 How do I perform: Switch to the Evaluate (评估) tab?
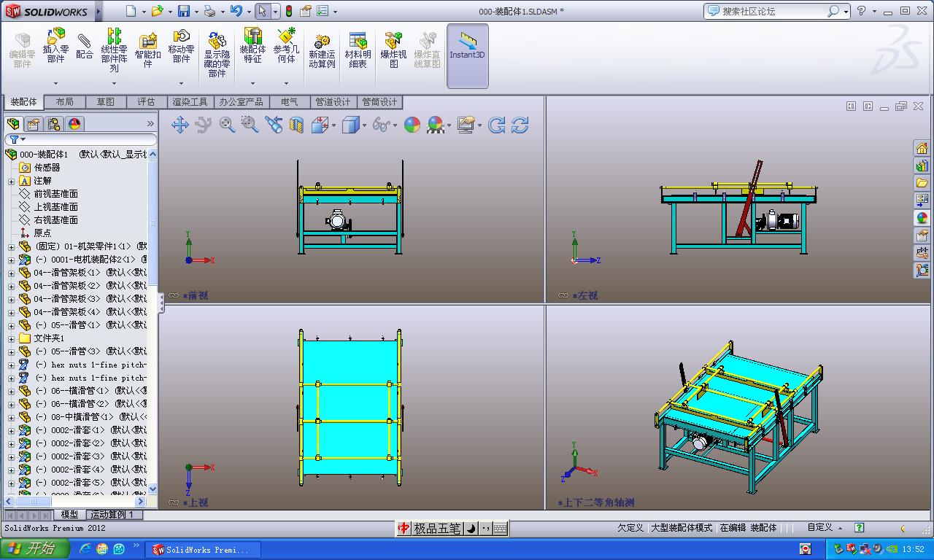pos(146,102)
